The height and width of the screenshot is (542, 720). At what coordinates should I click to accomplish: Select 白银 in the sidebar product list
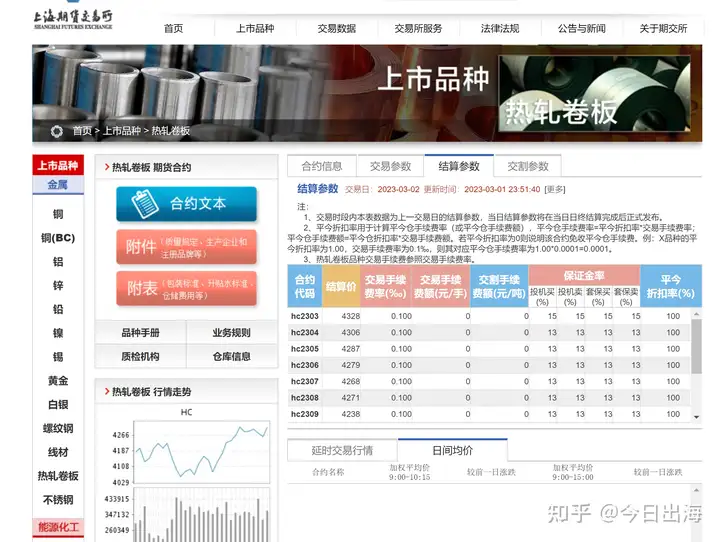[x=58, y=405]
